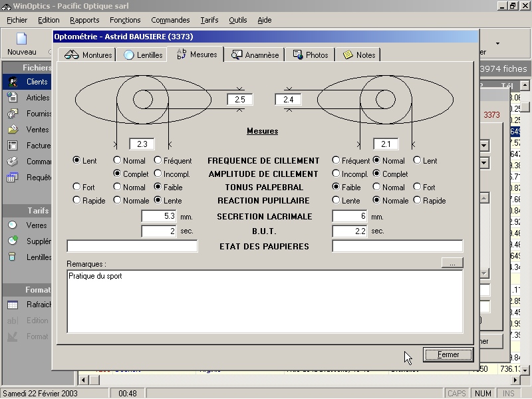Choose left-side Normal for fréquence de cillement
Screen dimensions: 532x399
pyautogui.click(x=118, y=161)
